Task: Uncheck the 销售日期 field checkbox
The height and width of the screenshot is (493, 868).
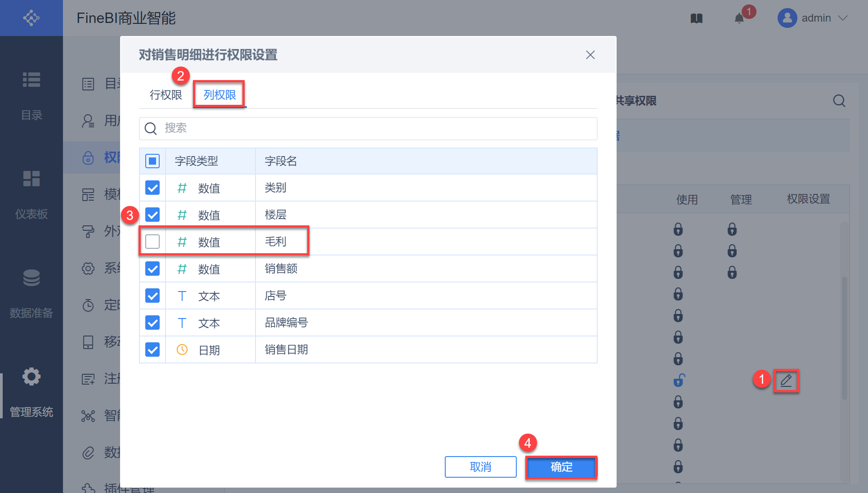Action: coord(152,350)
